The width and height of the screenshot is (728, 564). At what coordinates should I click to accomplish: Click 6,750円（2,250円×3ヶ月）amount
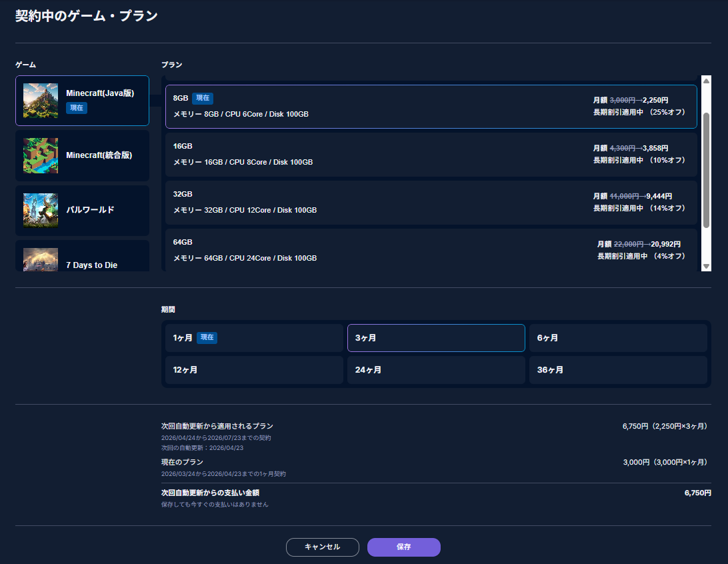667,426
